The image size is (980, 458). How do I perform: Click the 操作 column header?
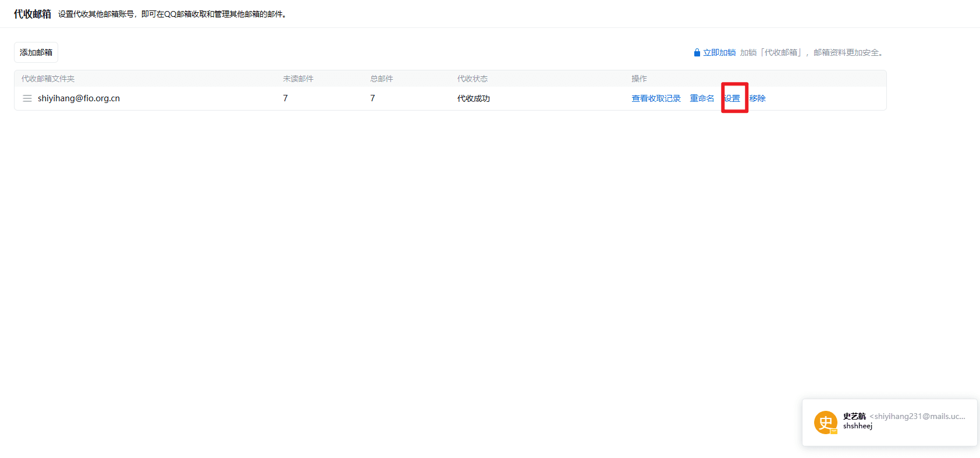(639, 79)
